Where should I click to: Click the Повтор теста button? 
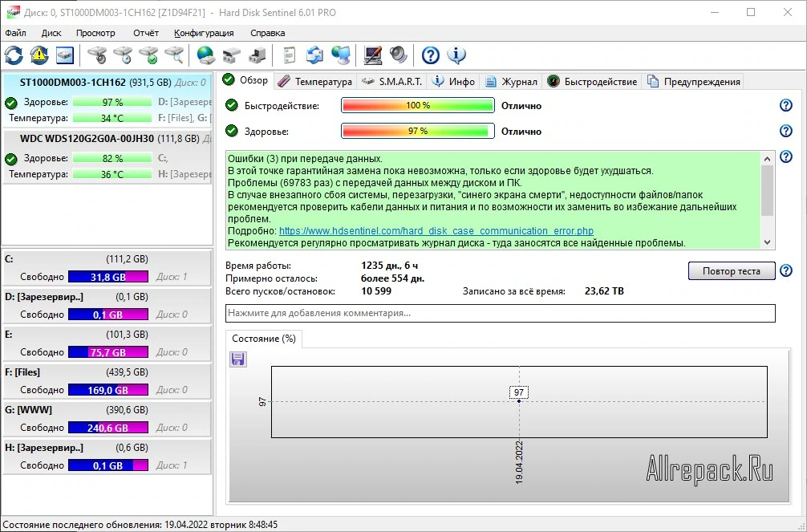click(732, 271)
